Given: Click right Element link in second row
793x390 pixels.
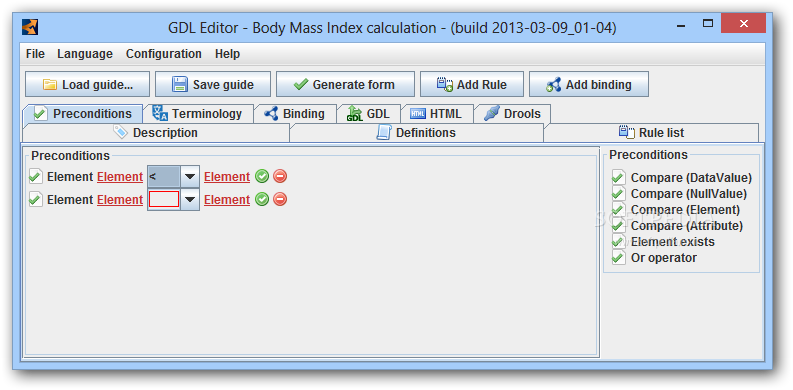Looking at the screenshot, I should pyautogui.click(x=227, y=200).
